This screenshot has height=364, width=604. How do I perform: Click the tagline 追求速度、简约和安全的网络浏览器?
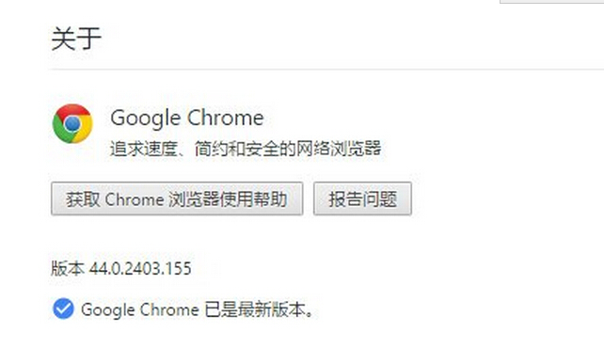[x=246, y=149]
